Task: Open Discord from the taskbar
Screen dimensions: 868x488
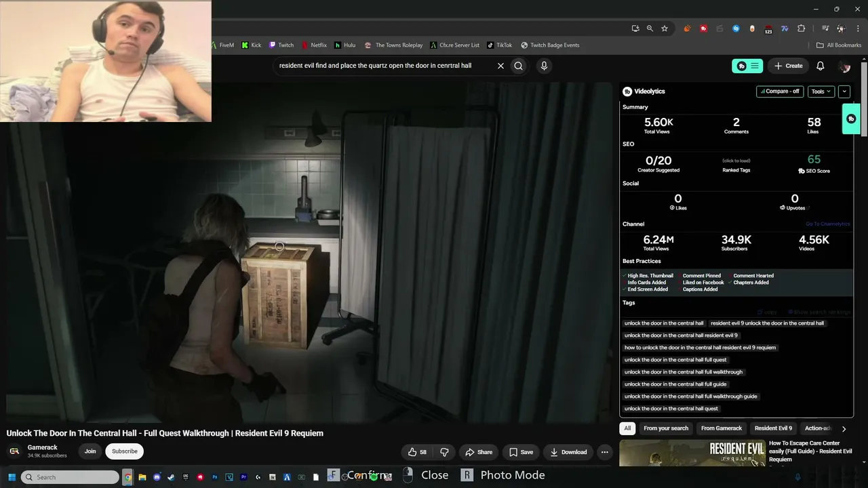Action: (157, 477)
